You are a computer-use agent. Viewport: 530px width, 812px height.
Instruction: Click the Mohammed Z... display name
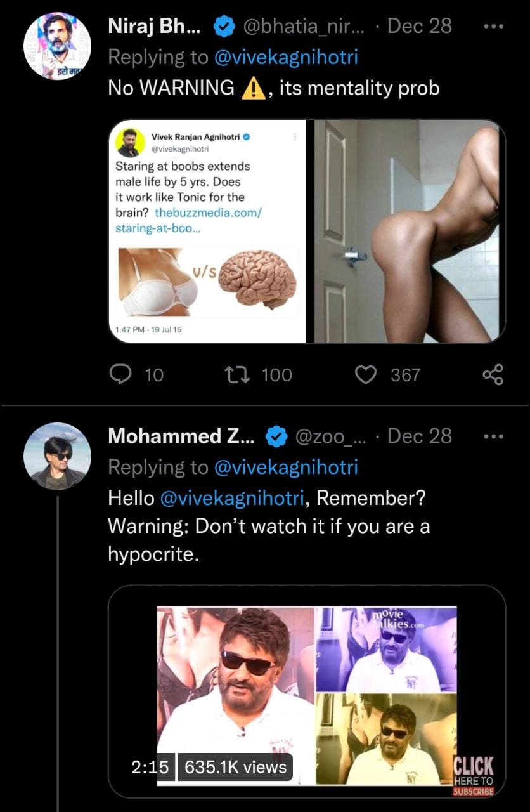(x=181, y=436)
